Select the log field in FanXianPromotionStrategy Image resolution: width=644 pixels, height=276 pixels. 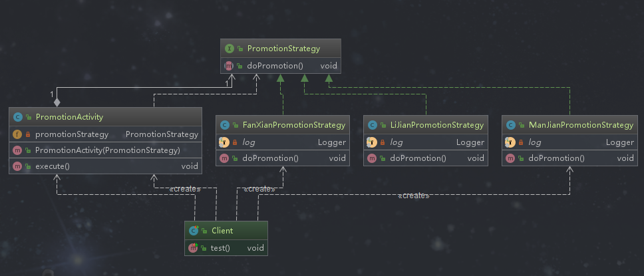click(247, 142)
